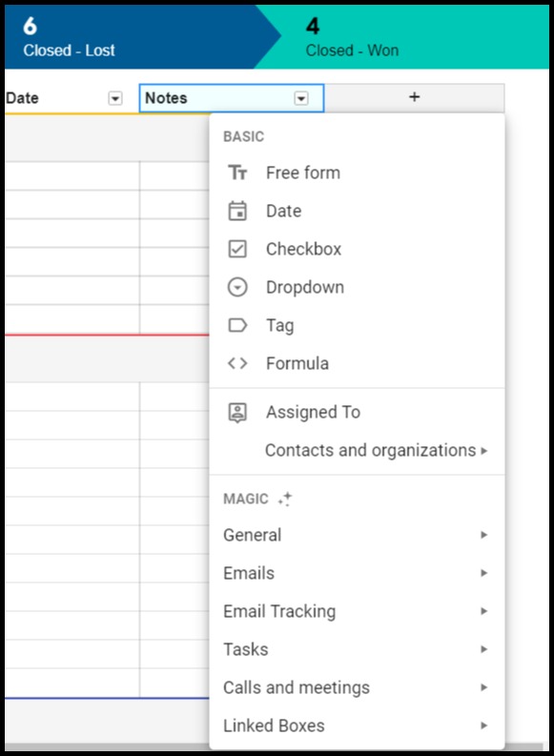The height and width of the screenshot is (756, 554).
Task: Pick the Assigned To person icon
Action: (x=237, y=412)
